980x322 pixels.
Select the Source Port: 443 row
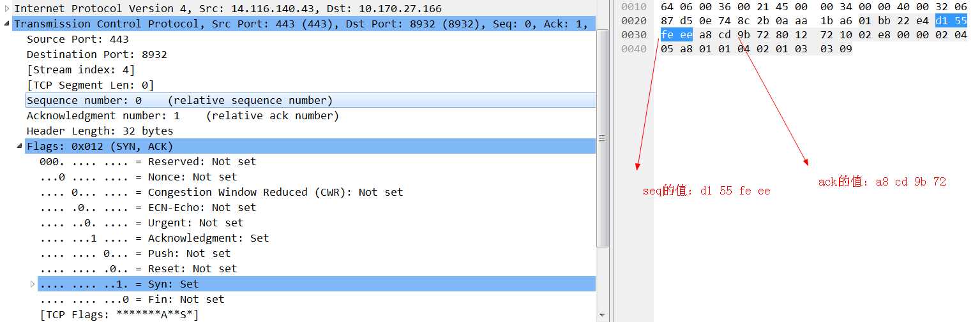(310, 39)
